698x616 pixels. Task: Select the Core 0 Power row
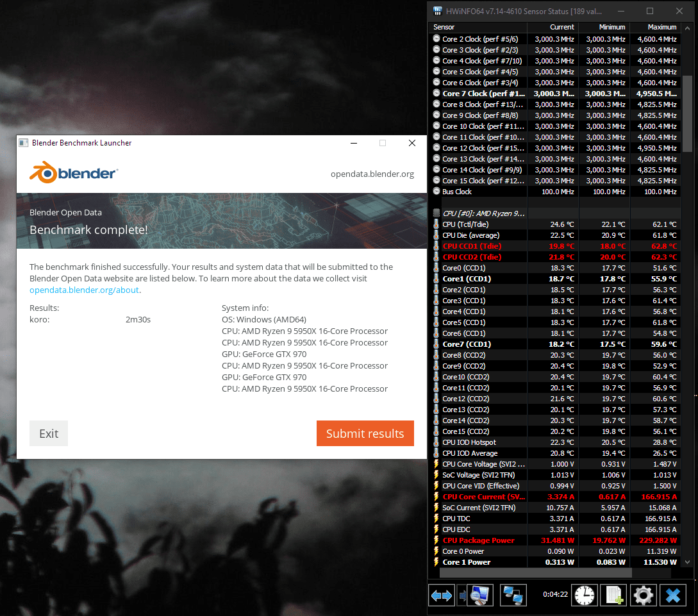(x=554, y=551)
